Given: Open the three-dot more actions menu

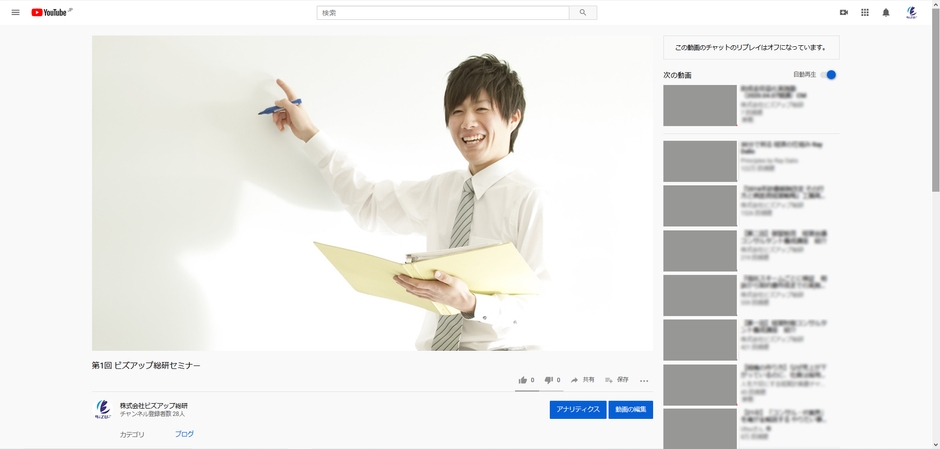Looking at the screenshot, I should (644, 380).
